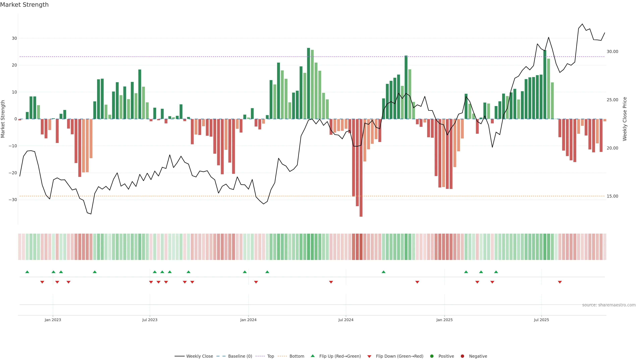Screen dimensions: 644x362
Task: Click the Flip Down triangle icon in legend
Action: 369,356
